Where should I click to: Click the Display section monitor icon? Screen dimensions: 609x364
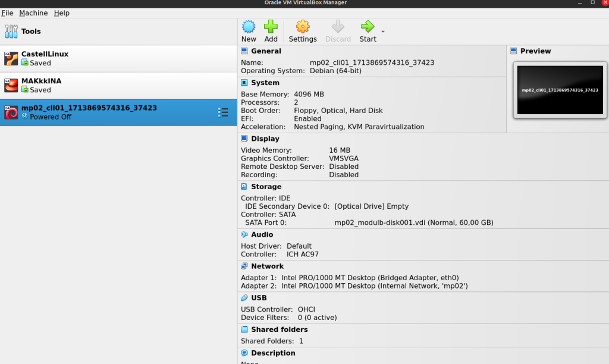pyautogui.click(x=244, y=139)
